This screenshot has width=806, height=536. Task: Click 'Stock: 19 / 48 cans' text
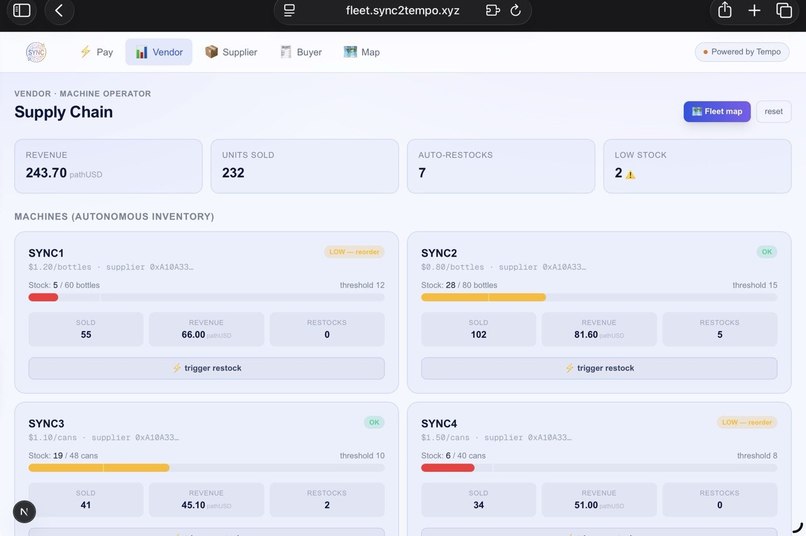coord(63,455)
